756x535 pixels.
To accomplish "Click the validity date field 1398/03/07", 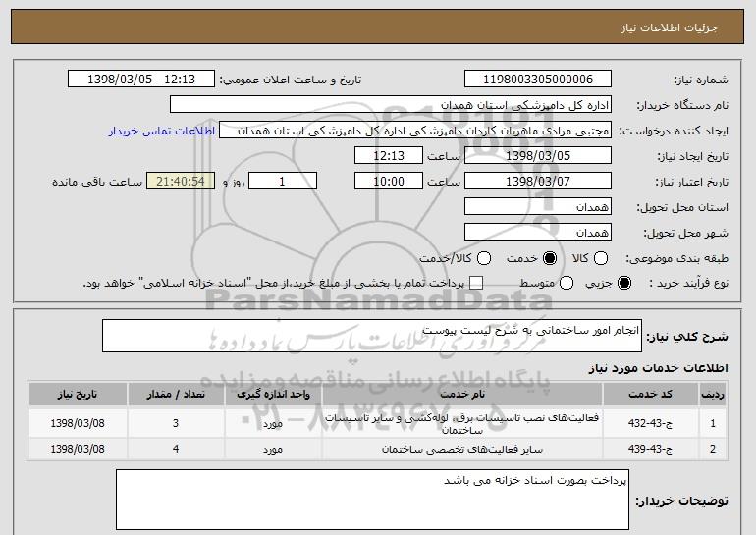I will coord(538,182).
